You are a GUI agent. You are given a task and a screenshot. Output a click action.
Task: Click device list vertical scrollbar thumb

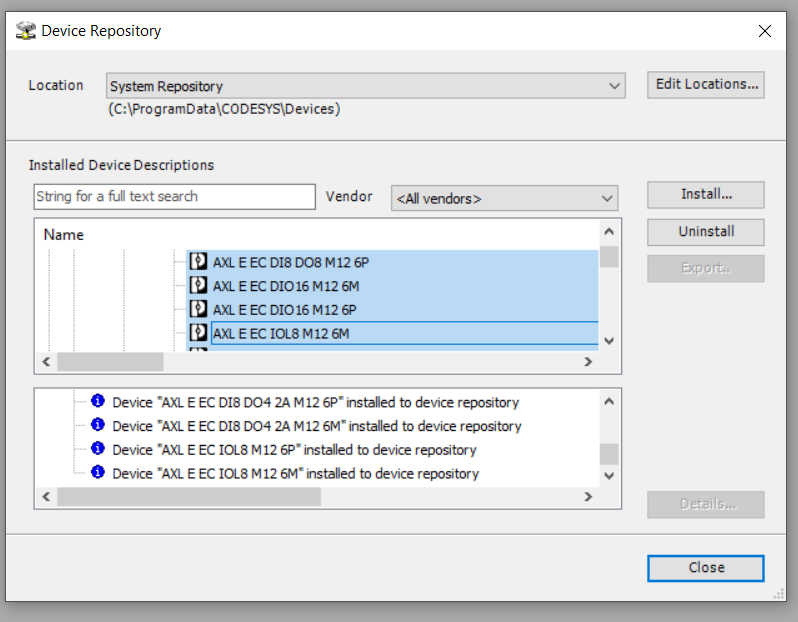point(609,257)
